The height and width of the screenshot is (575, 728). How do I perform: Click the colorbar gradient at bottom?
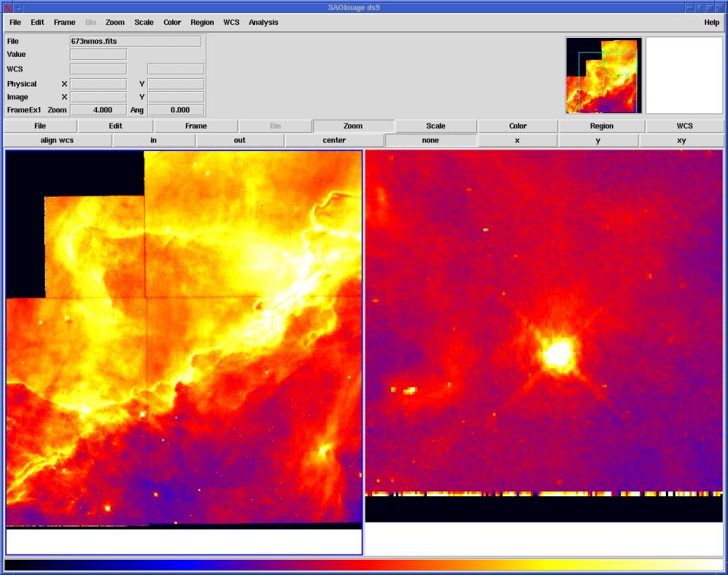[x=364, y=565]
